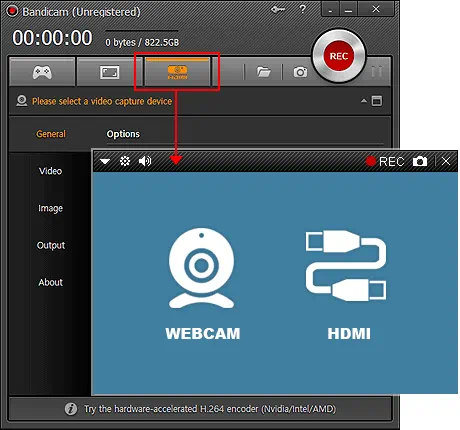Click the Bandicam logo in title bar

(x=12, y=11)
